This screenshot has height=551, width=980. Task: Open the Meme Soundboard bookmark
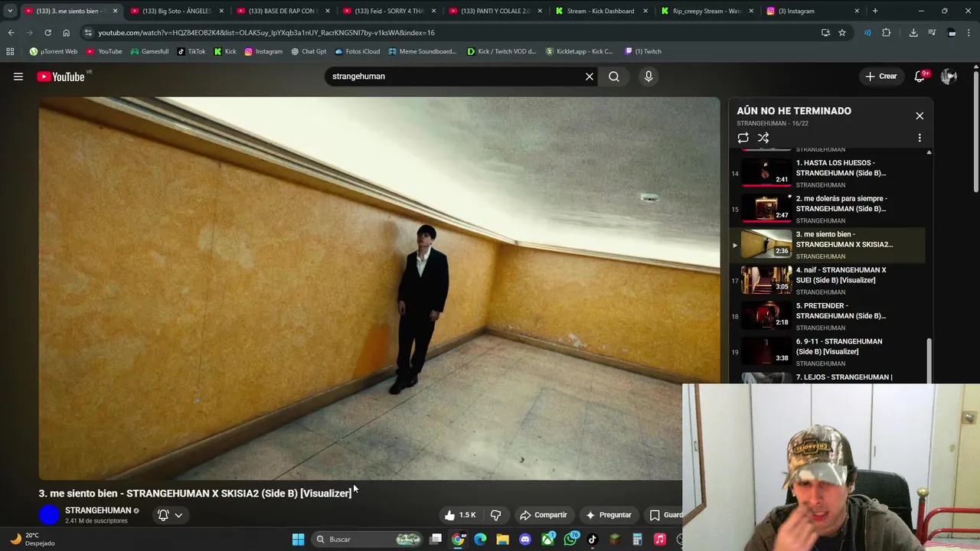423,51
